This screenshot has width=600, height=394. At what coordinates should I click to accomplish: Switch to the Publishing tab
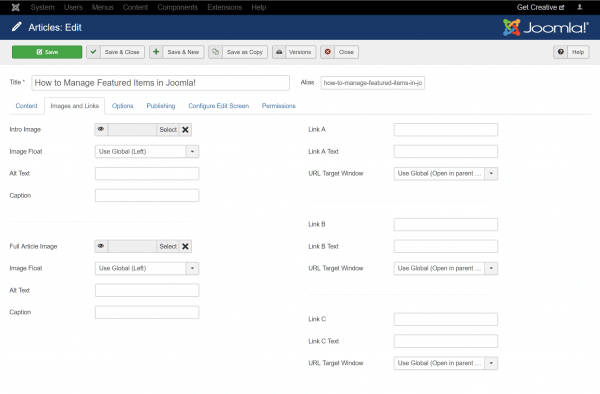tap(161, 106)
